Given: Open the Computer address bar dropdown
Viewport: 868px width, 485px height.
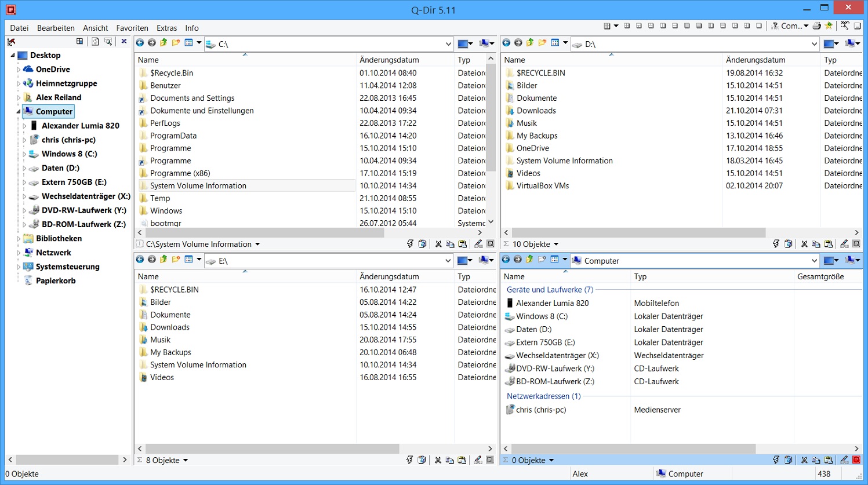Looking at the screenshot, I should pos(814,261).
